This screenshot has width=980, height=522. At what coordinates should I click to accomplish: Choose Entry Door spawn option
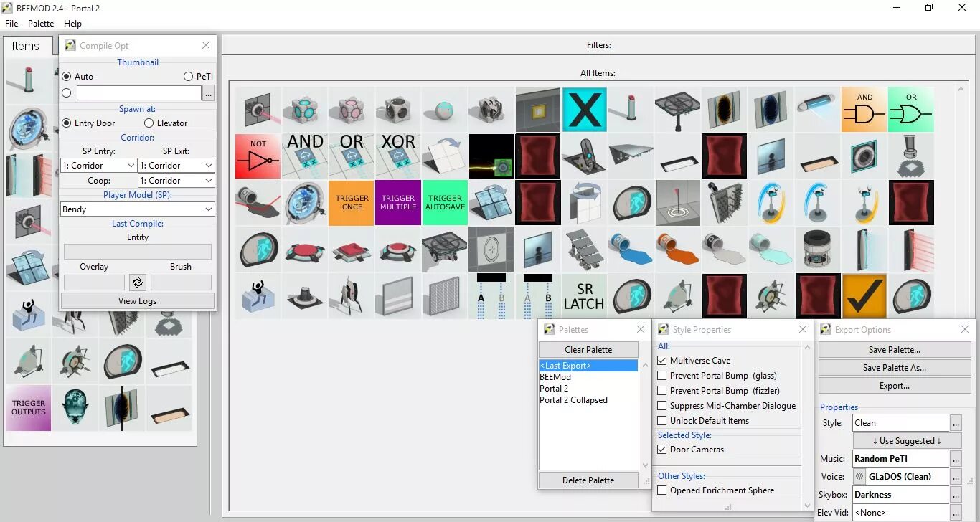point(67,123)
